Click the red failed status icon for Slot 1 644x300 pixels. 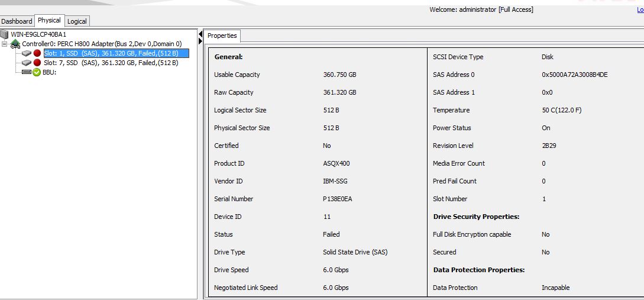pos(37,53)
